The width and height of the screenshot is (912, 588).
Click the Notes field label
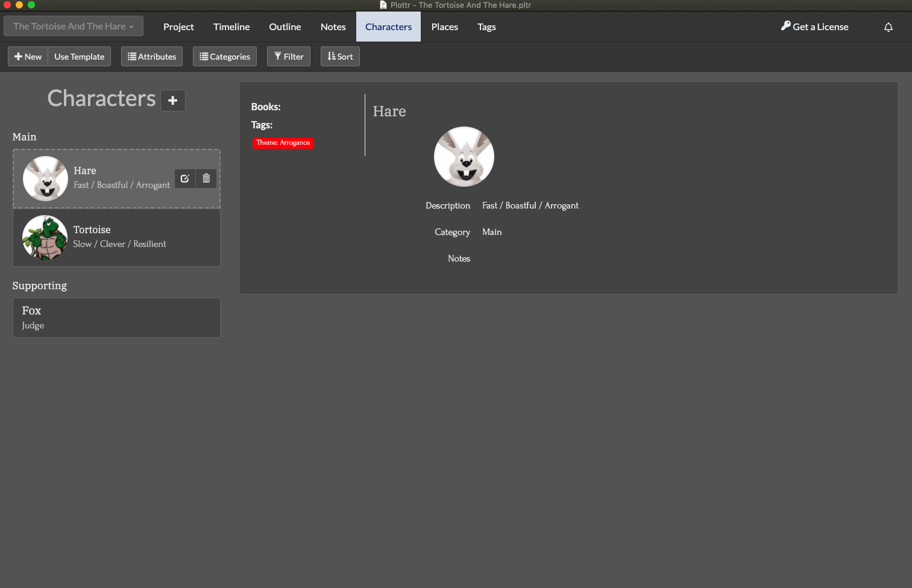459,258
